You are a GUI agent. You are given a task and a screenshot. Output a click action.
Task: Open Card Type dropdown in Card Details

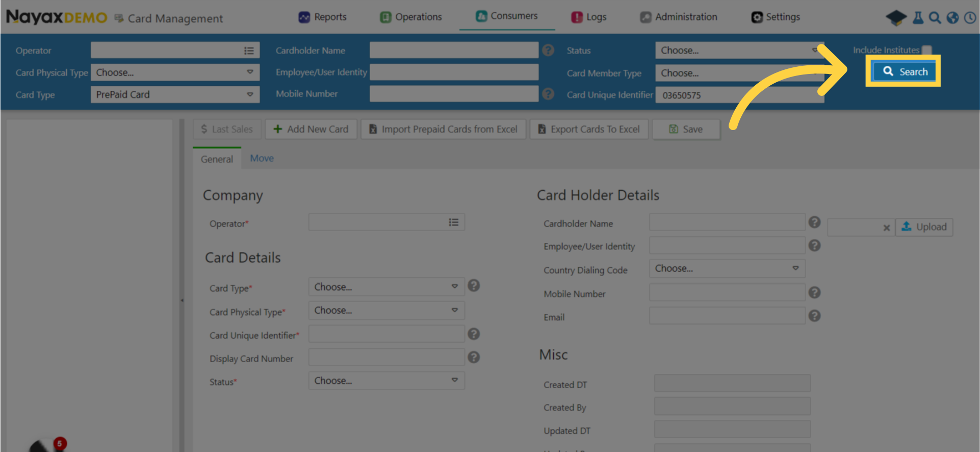point(386,287)
